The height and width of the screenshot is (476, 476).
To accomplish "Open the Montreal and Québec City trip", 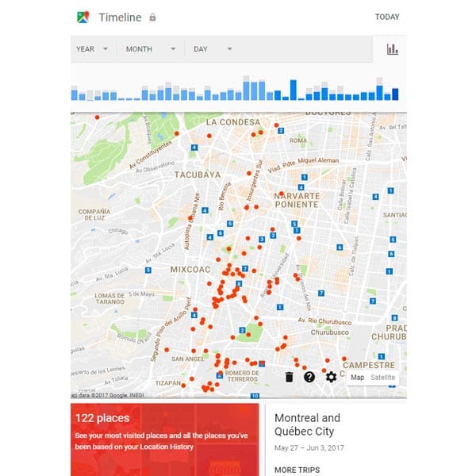I will click(307, 424).
